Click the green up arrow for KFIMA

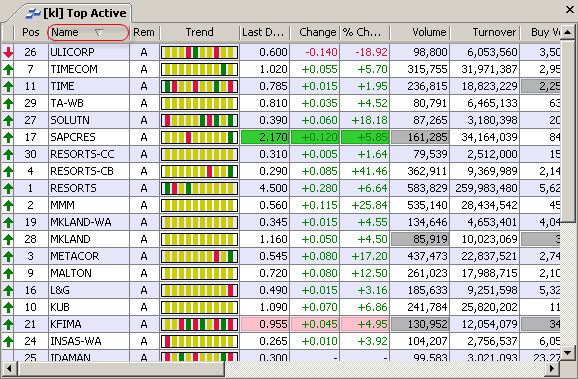8,324
